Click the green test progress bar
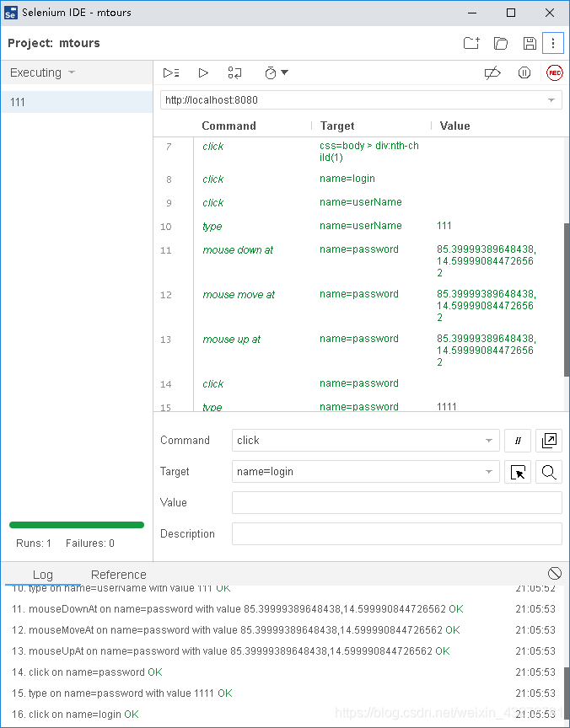Image resolution: width=570 pixels, height=728 pixels. [x=77, y=525]
